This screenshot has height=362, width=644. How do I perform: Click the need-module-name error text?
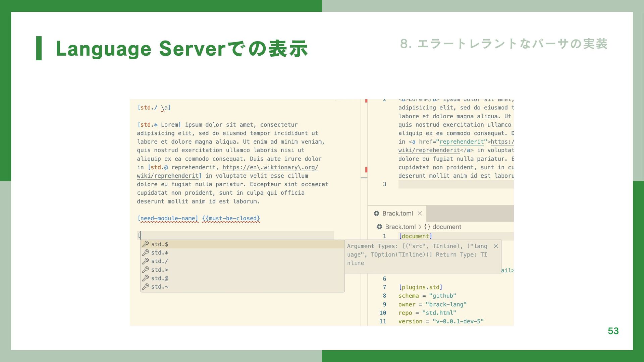168,219
